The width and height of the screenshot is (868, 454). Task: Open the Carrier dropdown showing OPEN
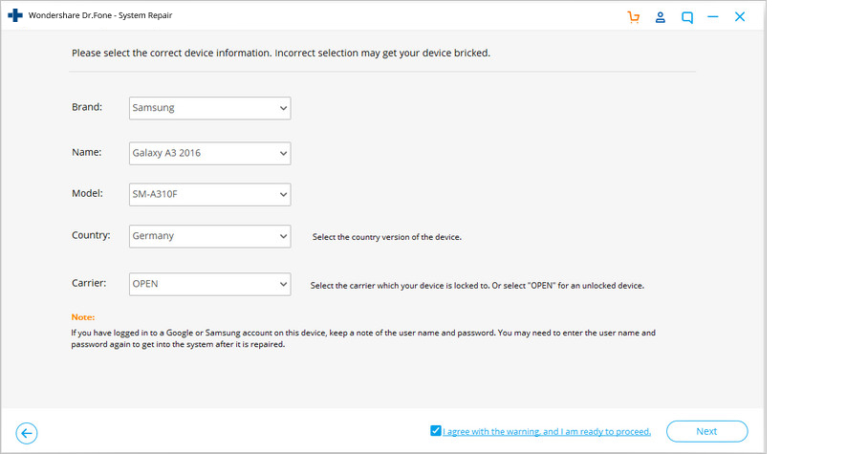click(x=209, y=284)
